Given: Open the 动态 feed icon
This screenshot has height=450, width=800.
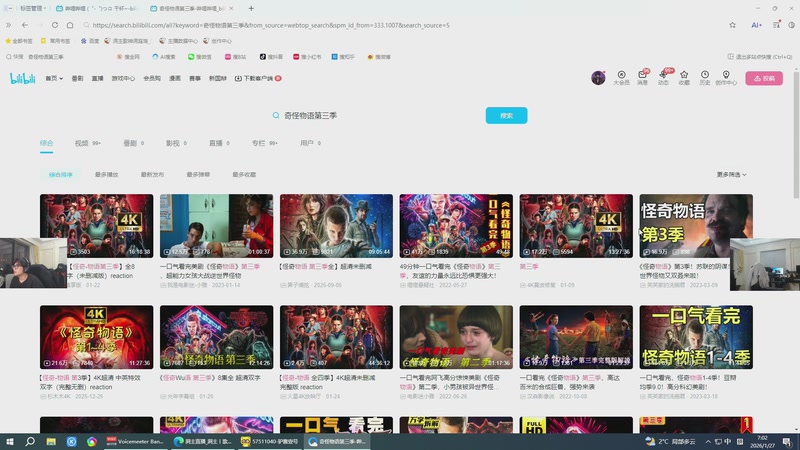Looking at the screenshot, I should [663, 78].
